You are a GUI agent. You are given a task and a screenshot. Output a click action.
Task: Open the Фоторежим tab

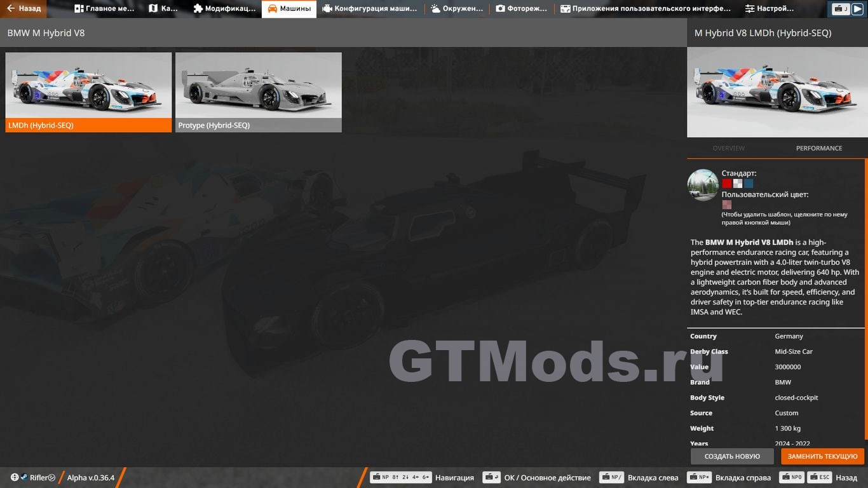[521, 9]
